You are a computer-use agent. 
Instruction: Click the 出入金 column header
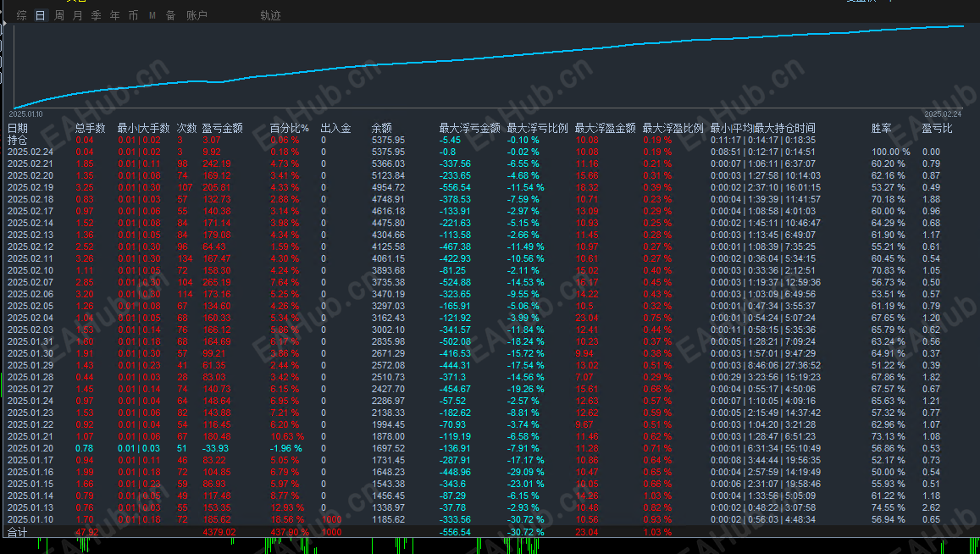[x=335, y=128]
